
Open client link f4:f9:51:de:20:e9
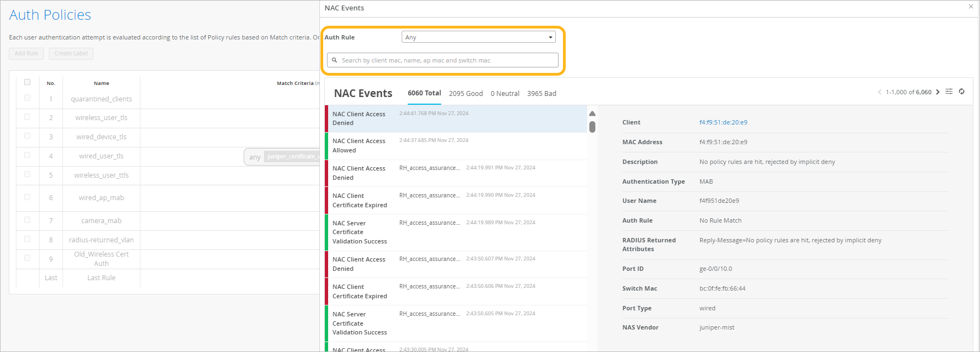723,122
